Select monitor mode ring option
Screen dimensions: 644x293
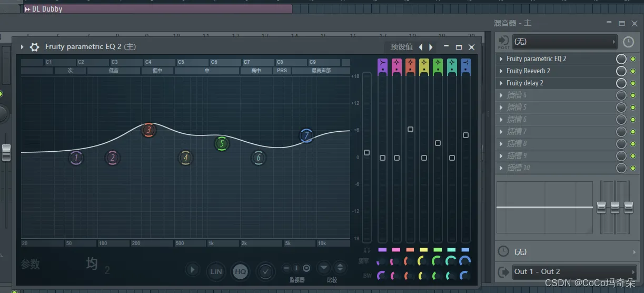[x=306, y=268]
